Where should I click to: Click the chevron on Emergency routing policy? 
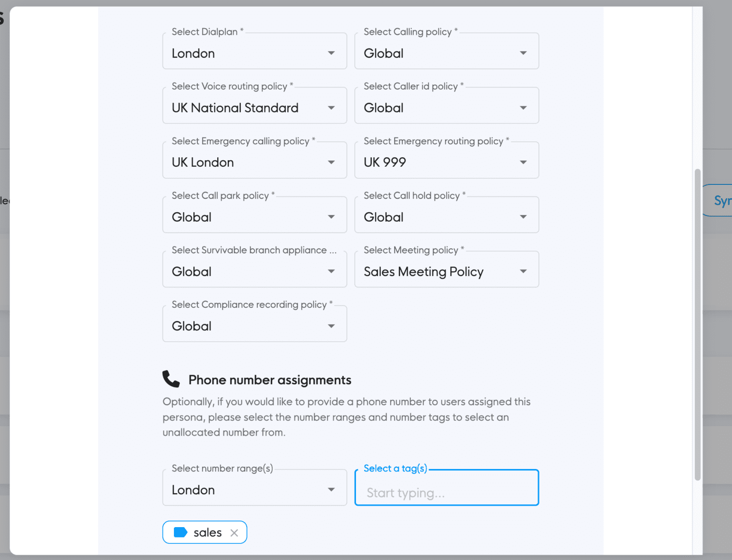[x=523, y=161]
